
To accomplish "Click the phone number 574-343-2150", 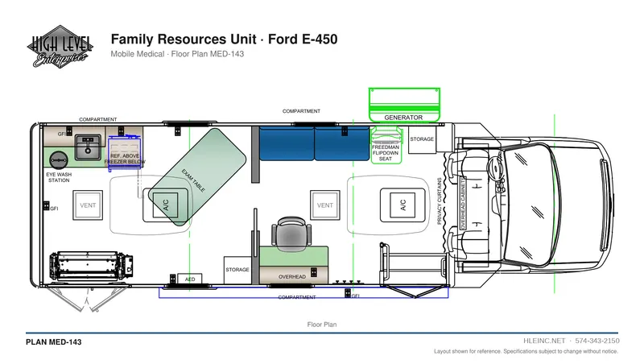I will tap(597, 341).
